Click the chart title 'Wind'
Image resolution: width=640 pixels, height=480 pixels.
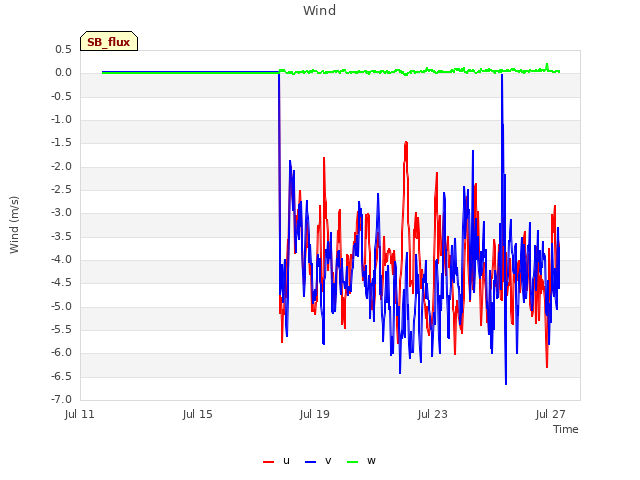click(320, 10)
